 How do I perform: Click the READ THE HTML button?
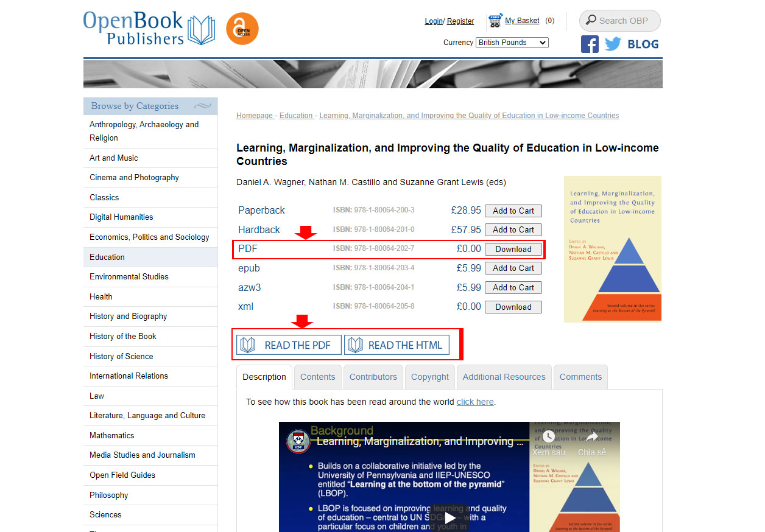397,345
